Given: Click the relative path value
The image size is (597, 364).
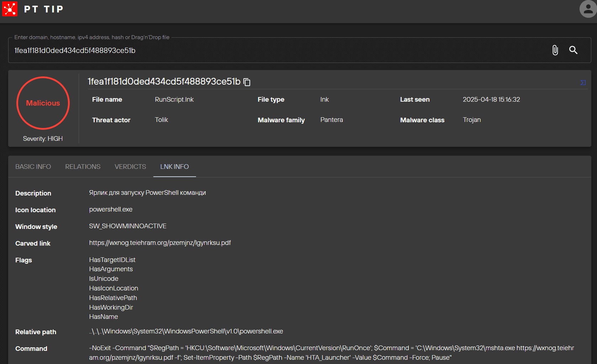Looking at the screenshot, I should [x=186, y=331].
